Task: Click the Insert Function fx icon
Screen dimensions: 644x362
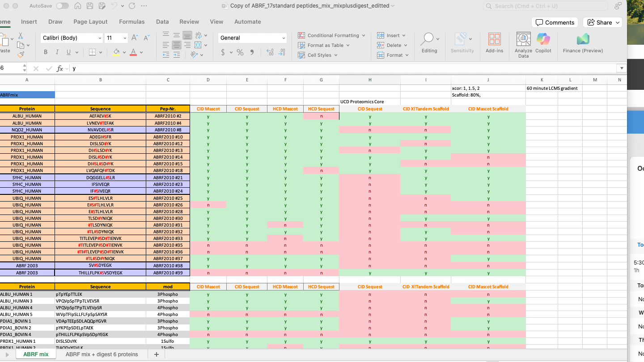Action: point(60,68)
